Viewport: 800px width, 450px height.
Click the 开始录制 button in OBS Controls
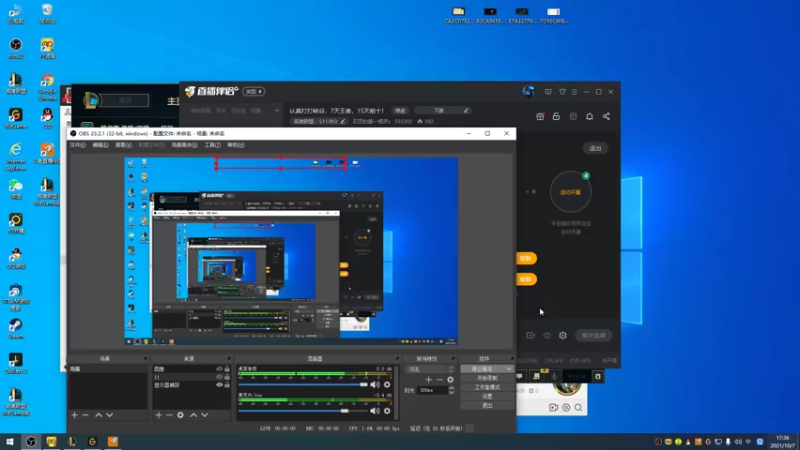pyautogui.click(x=487, y=378)
